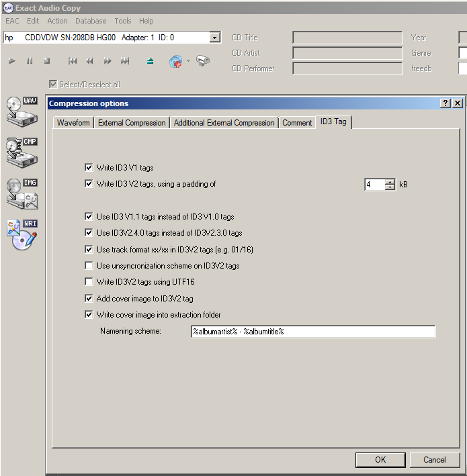
Task: Skip to previous track button
Action: (x=73, y=61)
